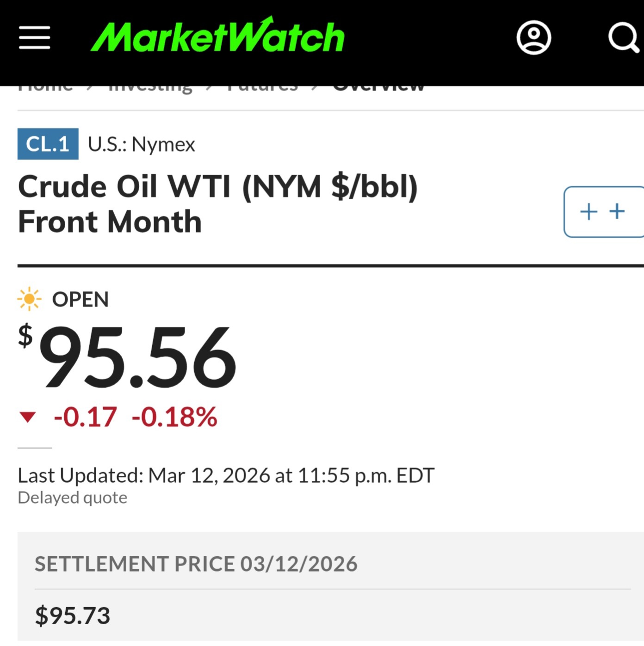Image resolution: width=644 pixels, height=646 pixels.
Task: Go to the Futures breadcrumb link
Action: tap(262, 88)
